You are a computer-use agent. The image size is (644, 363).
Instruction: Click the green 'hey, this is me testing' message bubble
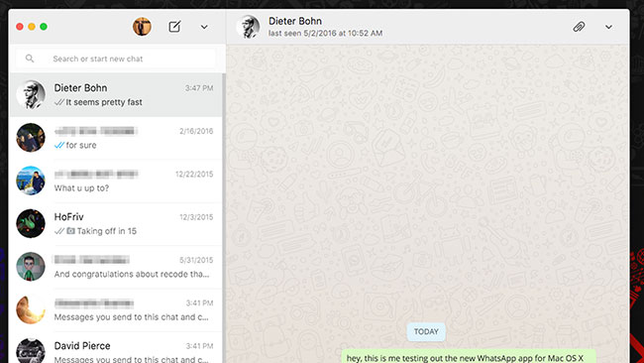[x=469, y=356]
